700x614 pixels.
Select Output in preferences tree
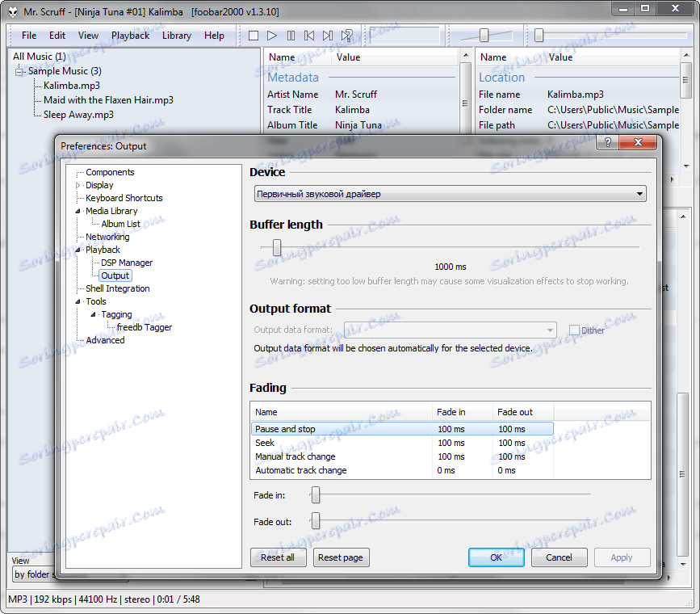[x=115, y=275]
